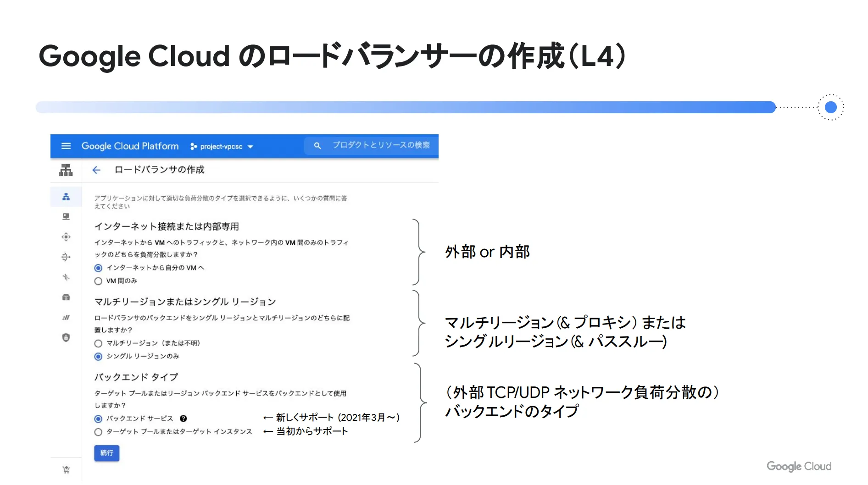Select ターゲット プールまたはターゲット インスタンス radio option
Image resolution: width=868 pixels, height=485 pixels.
(98, 432)
